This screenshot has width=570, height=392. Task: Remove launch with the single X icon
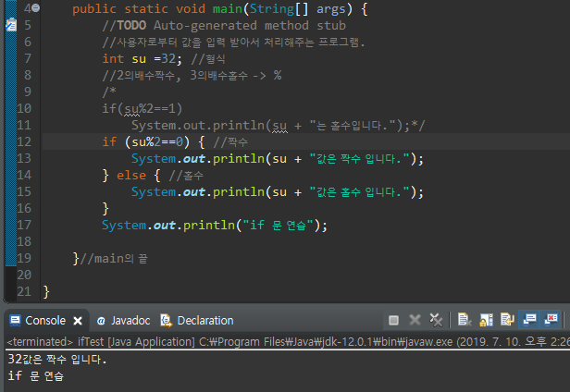pyautogui.click(x=415, y=320)
